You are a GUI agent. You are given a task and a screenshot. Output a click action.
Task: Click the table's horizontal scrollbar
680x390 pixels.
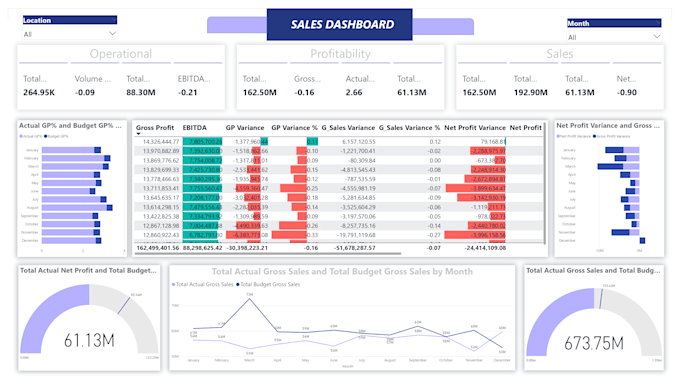pyautogui.click(x=268, y=253)
